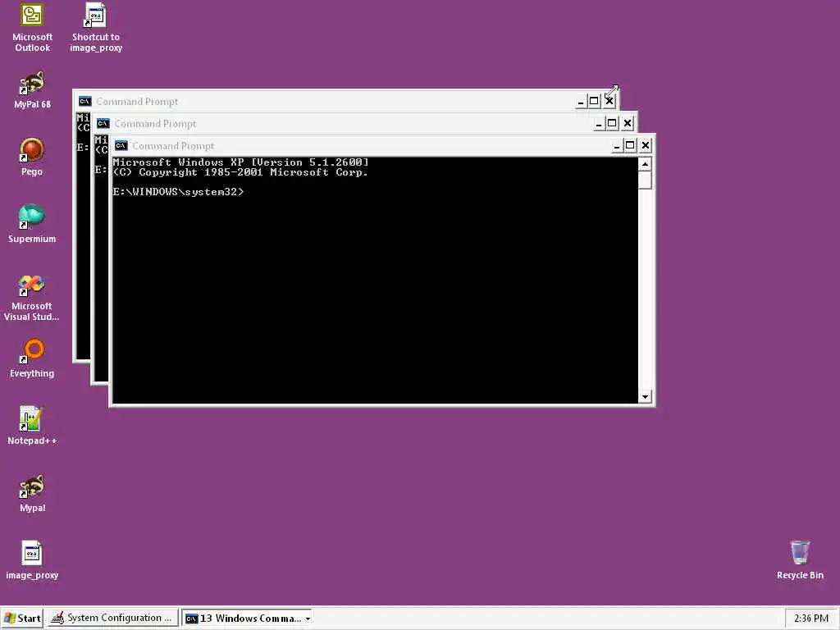Click the middle Command Prompt title bar text

point(155,124)
